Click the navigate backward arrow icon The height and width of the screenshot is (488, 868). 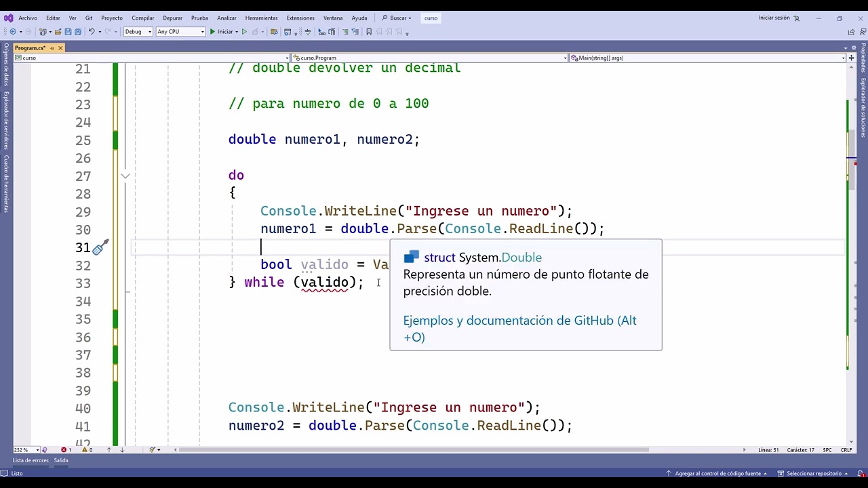coord(12,32)
